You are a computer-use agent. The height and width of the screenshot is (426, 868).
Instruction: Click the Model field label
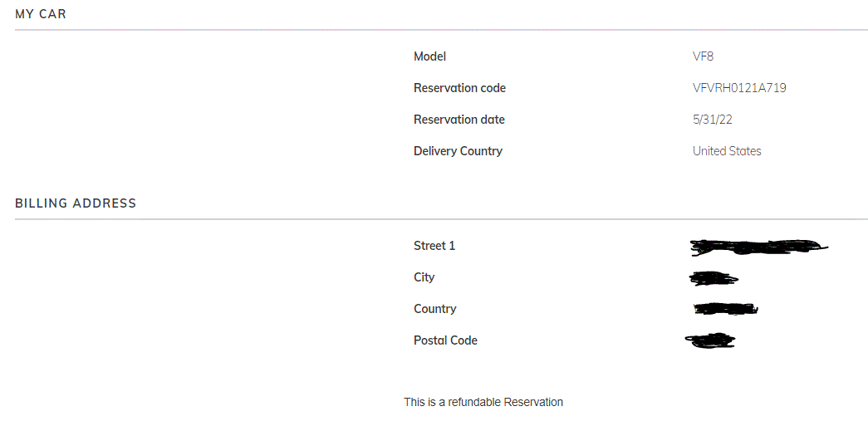(429, 56)
